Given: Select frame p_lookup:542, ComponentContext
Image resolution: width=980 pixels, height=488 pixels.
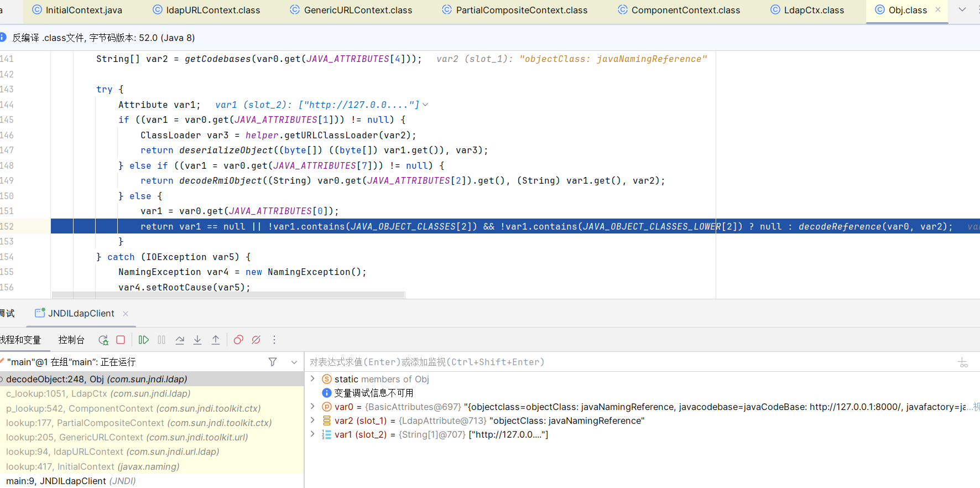Looking at the screenshot, I should pyautogui.click(x=152, y=408).
